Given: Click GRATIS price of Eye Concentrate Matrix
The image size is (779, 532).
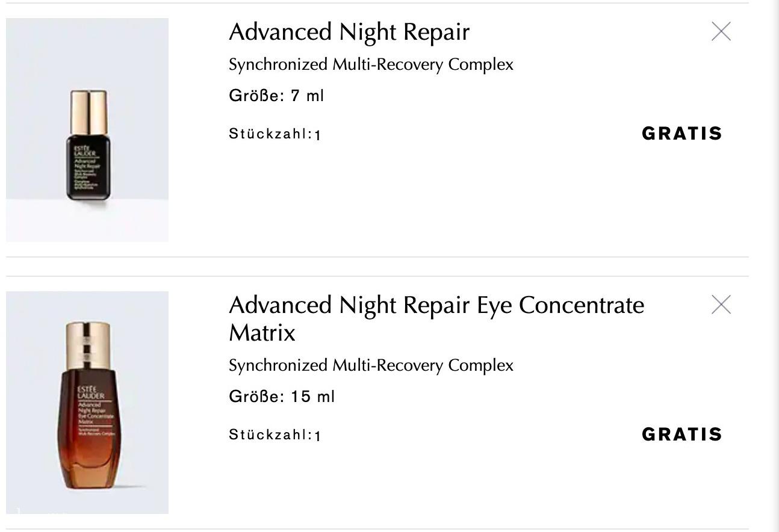Looking at the screenshot, I should [682, 435].
